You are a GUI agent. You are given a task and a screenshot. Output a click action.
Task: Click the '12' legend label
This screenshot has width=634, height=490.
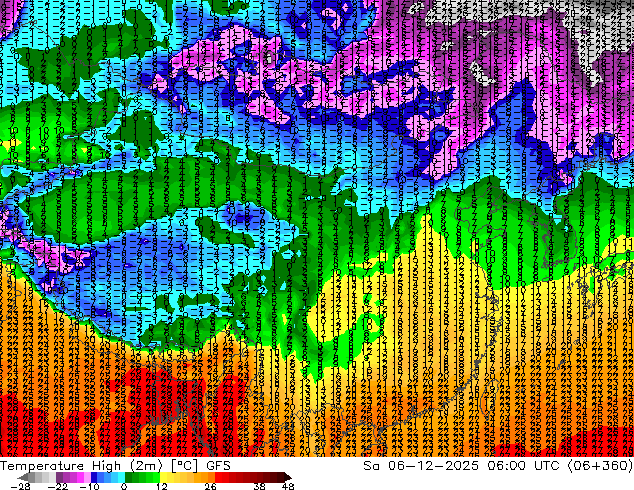162,486
